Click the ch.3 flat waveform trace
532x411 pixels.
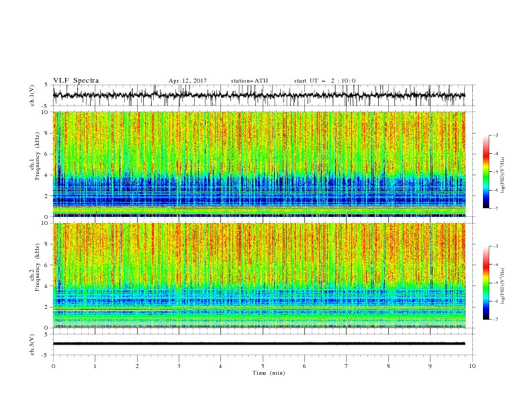tap(259, 344)
